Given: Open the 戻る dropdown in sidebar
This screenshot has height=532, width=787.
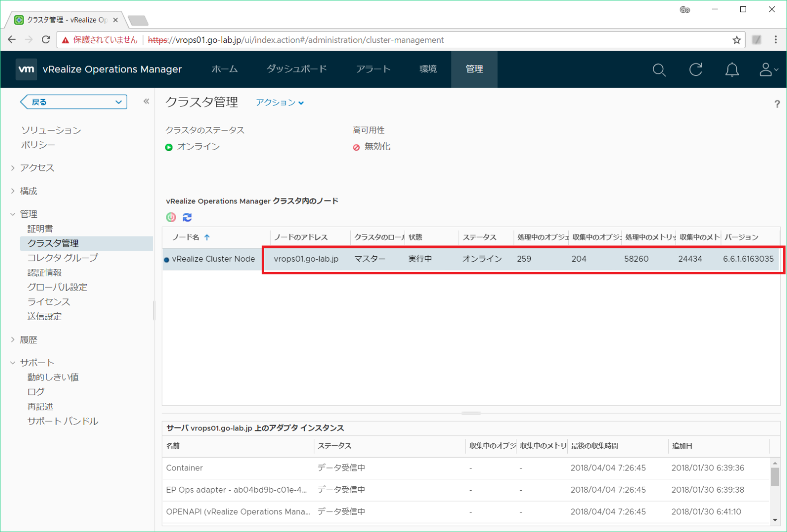Looking at the screenshot, I should (73, 102).
